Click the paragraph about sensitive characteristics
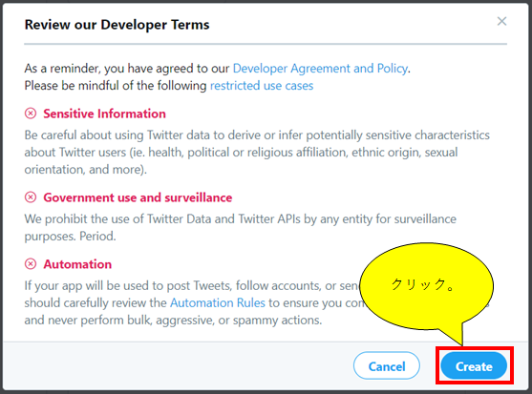Image resolution: width=532 pixels, height=394 pixels. click(x=257, y=152)
